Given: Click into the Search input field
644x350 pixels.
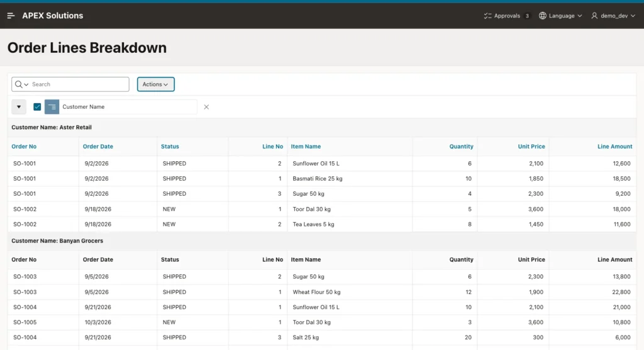Looking at the screenshot, I should pos(79,84).
